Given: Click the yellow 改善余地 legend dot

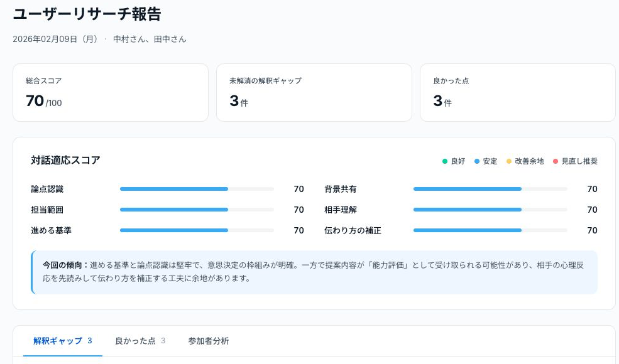Looking at the screenshot, I should [x=509, y=161].
